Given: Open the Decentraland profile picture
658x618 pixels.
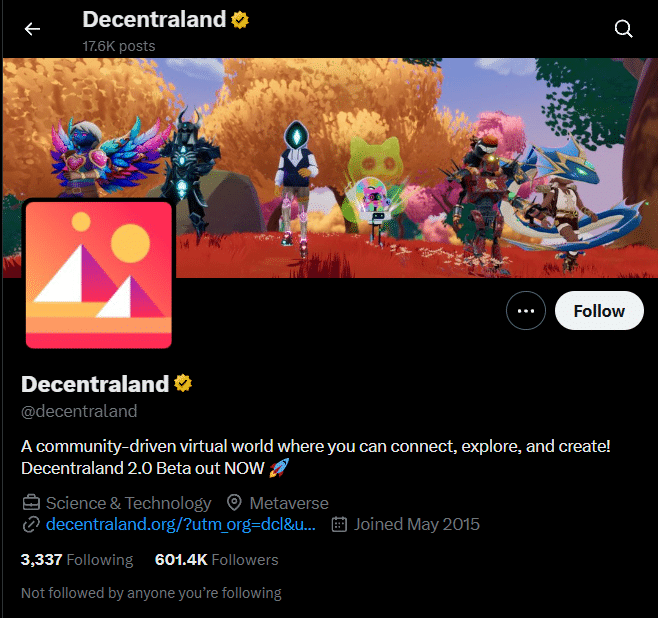Looking at the screenshot, I should click(x=99, y=274).
